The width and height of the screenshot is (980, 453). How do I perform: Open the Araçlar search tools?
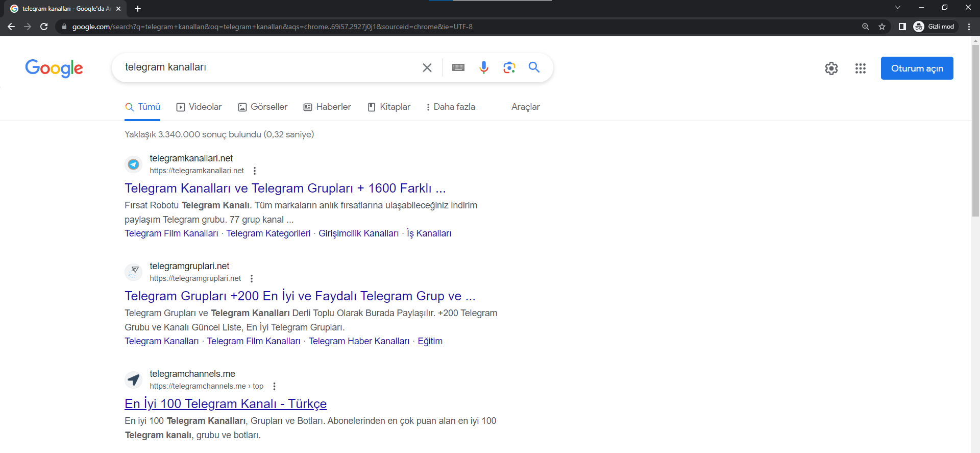coord(526,107)
